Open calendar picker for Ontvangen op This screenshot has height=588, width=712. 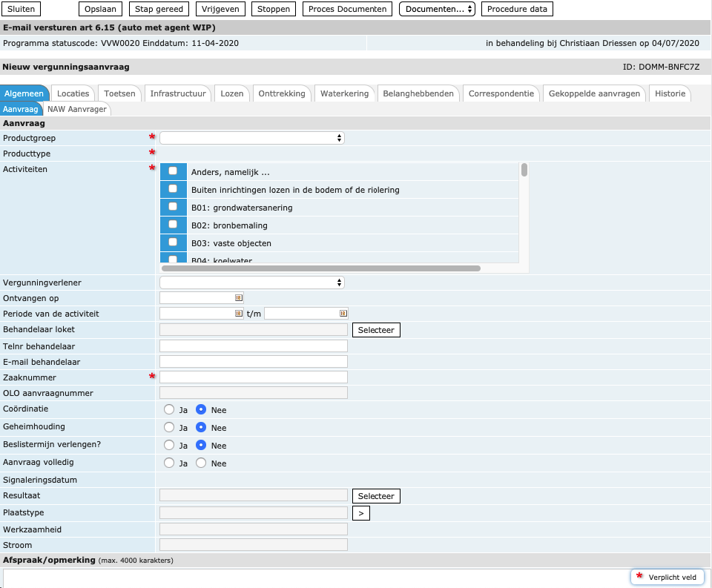[238, 298]
